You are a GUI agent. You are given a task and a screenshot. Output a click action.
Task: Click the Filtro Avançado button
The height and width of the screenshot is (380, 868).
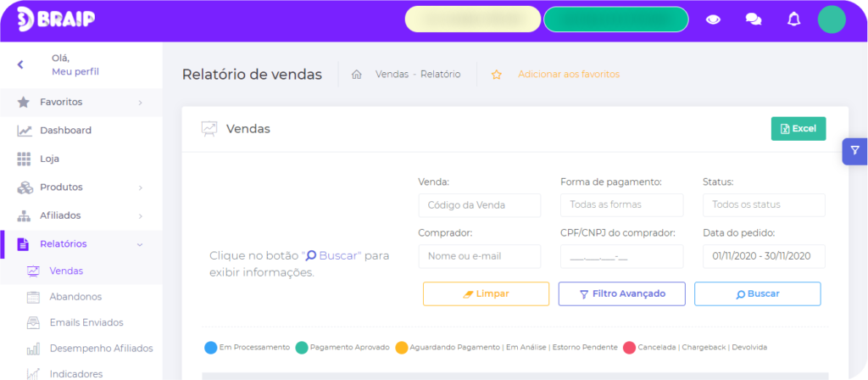pyautogui.click(x=621, y=294)
